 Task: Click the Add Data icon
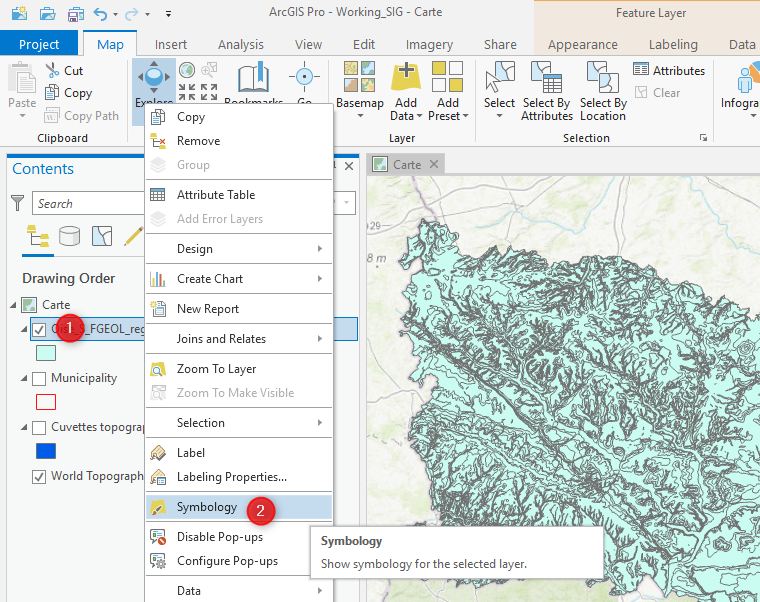(406, 77)
